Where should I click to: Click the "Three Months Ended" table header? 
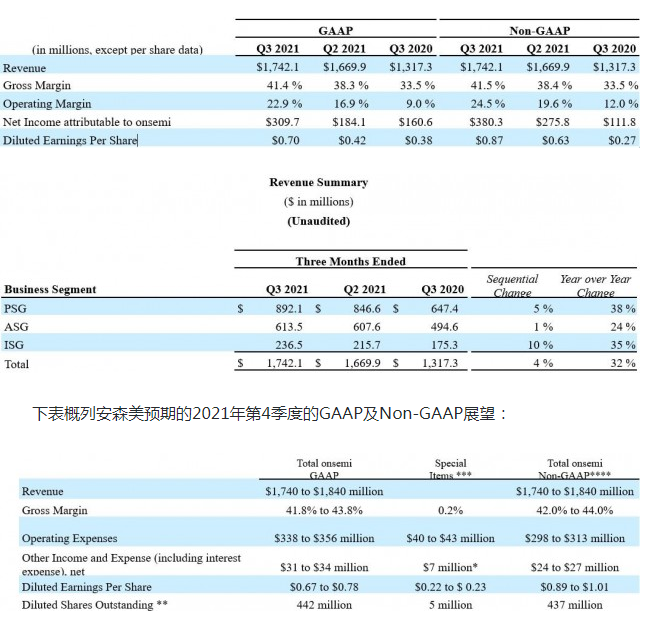[350, 262]
